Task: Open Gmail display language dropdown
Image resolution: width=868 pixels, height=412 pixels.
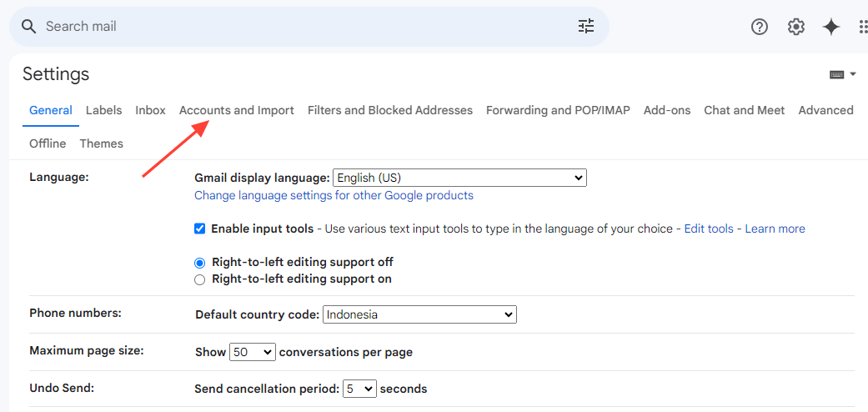Action: coord(459,178)
